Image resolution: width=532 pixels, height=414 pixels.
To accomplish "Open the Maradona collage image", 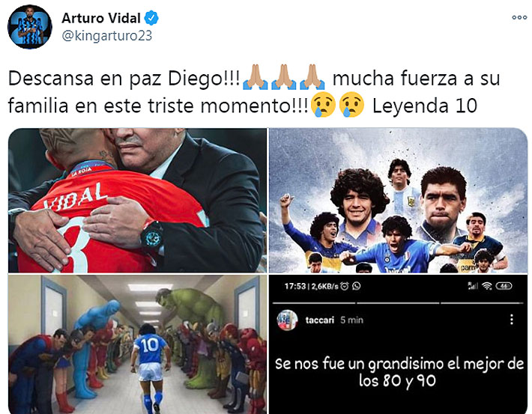I will click(399, 201).
